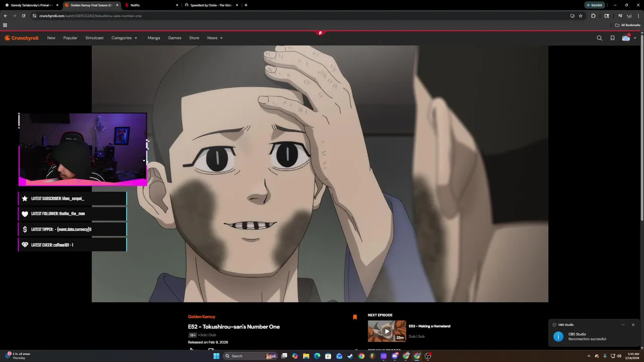Open the snow weather widget
Viewport: 644px width, 362px height.
(x=18, y=356)
